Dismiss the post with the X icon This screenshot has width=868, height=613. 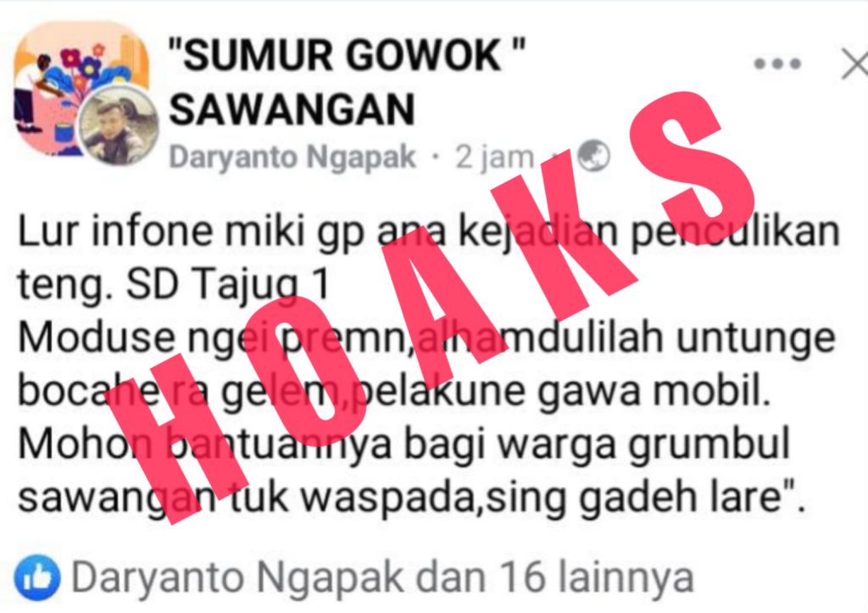coord(855,63)
